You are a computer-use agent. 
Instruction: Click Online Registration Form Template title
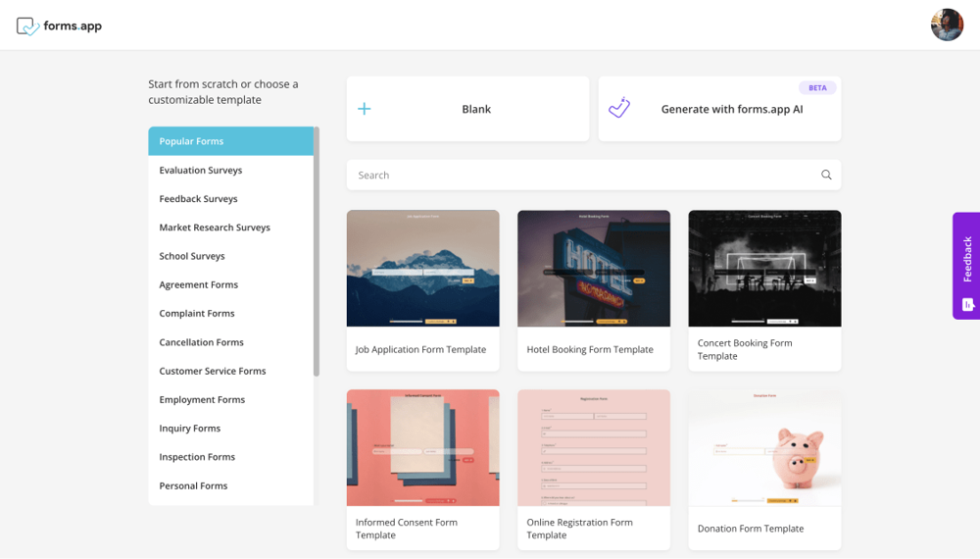(x=580, y=529)
